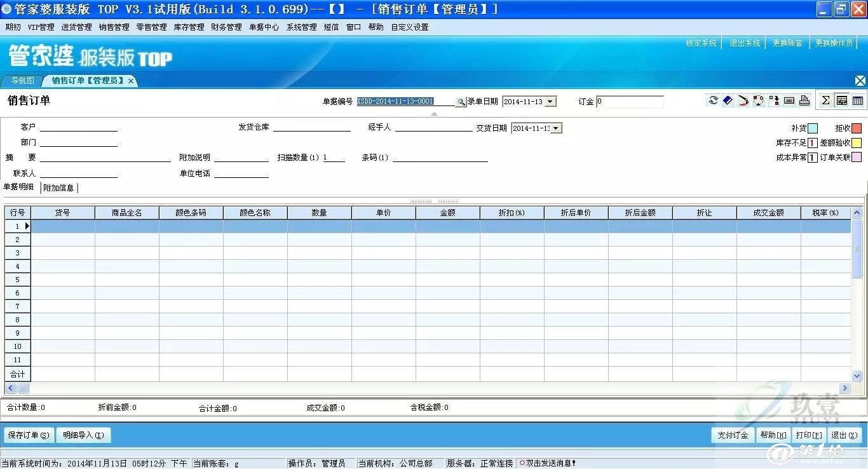
Task: Click the printer icon near the toolbar right
Action: [x=804, y=100]
